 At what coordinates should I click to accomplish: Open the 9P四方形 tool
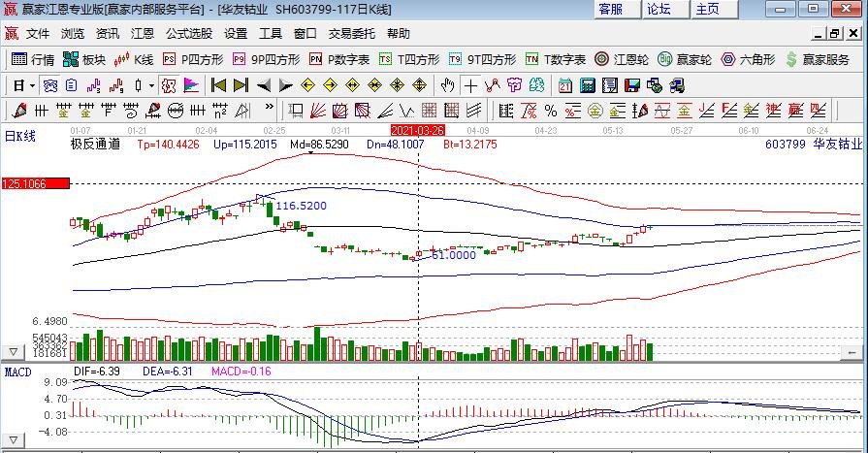click(267, 59)
